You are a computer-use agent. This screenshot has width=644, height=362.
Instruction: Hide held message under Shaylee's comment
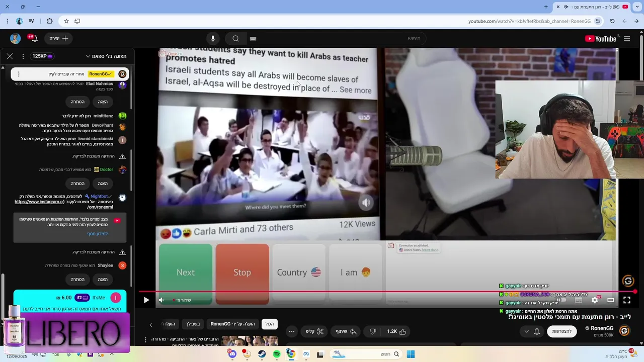(x=77, y=280)
